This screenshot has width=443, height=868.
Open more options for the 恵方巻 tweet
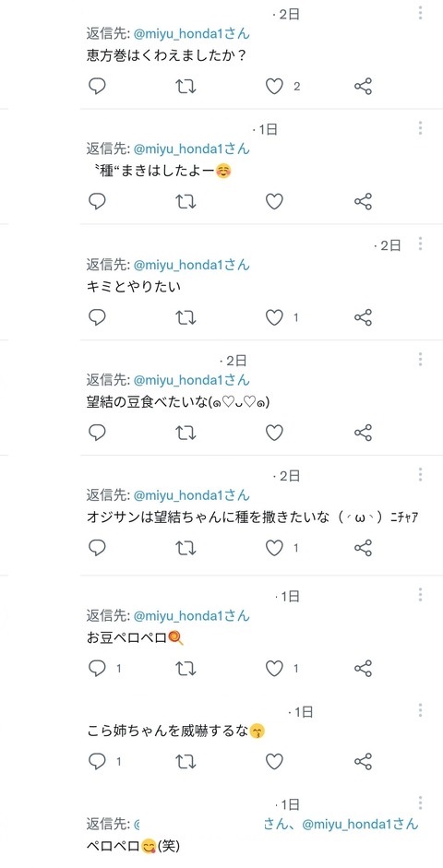tap(420, 13)
